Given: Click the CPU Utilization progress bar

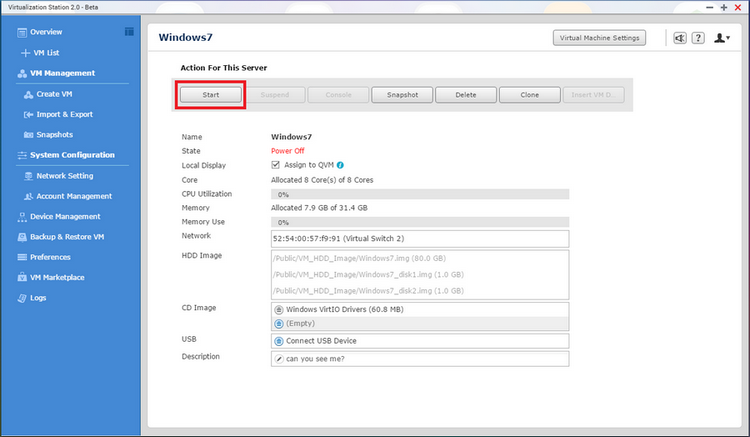Looking at the screenshot, I should pyautogui.click(x=420, y=194).
